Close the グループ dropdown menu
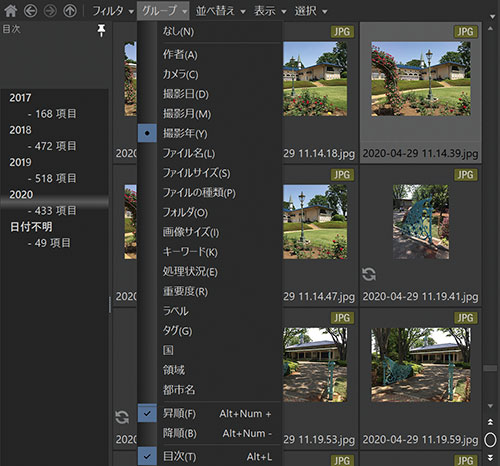This screenshot has height=466, width=500. [x=163, y=11]
